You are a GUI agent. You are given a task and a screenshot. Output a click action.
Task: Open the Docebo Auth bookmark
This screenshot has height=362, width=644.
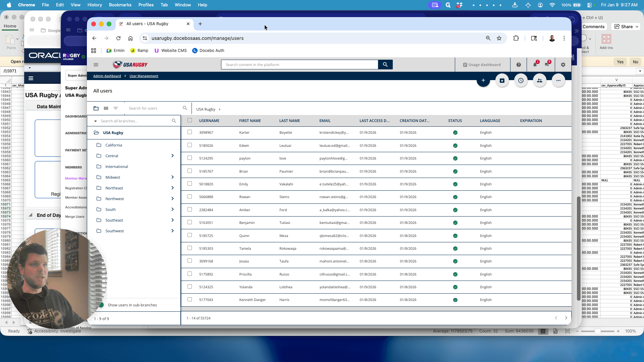[208, 51]
